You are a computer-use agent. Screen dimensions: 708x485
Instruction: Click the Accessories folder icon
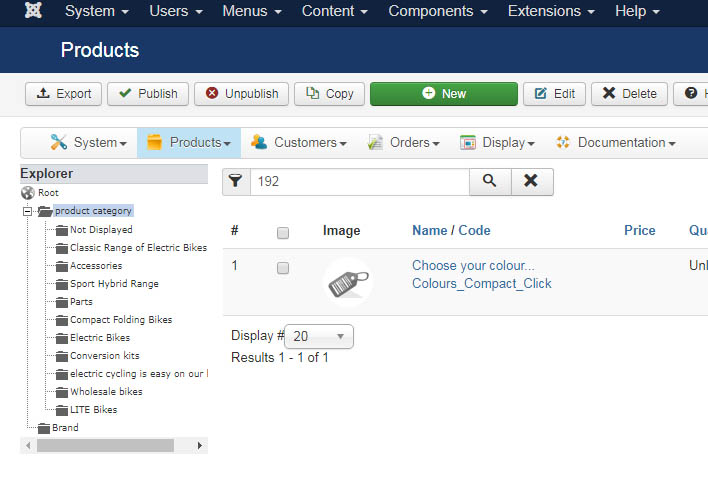(62, 266)
